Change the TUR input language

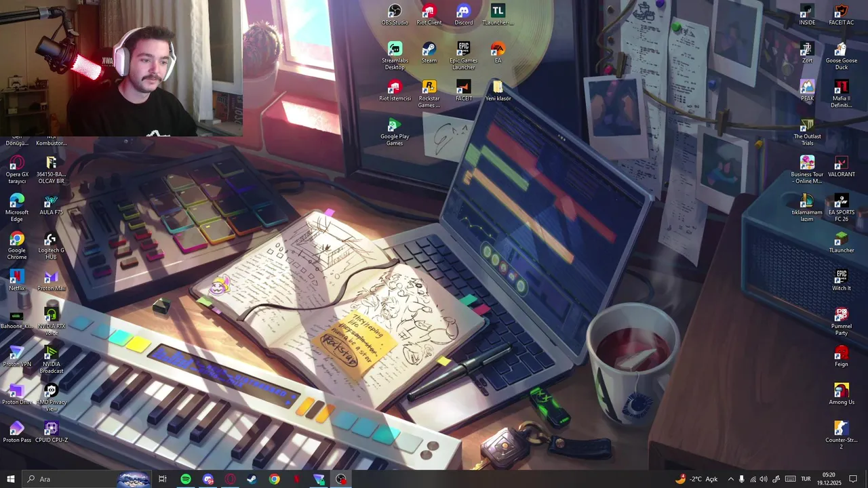806,479
